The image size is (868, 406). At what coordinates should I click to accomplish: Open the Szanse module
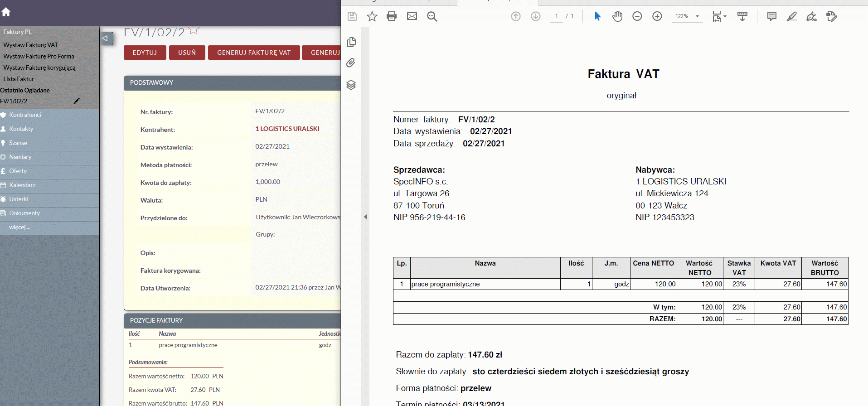[x=49, y=143]
